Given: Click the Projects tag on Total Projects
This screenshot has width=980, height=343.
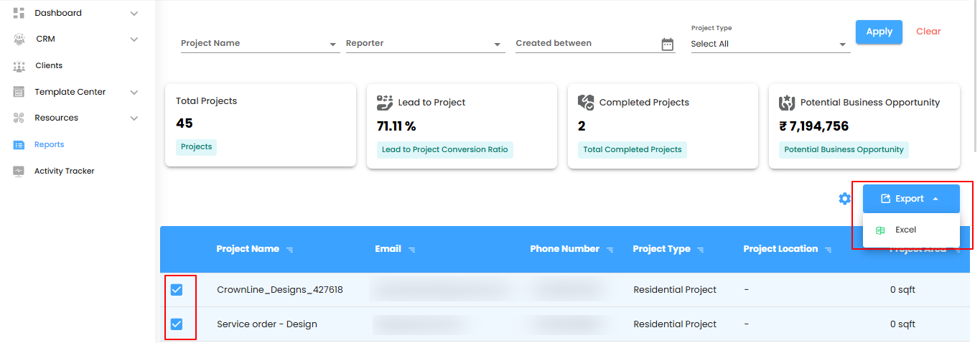Looking at the screenshot, I should 196,147.
